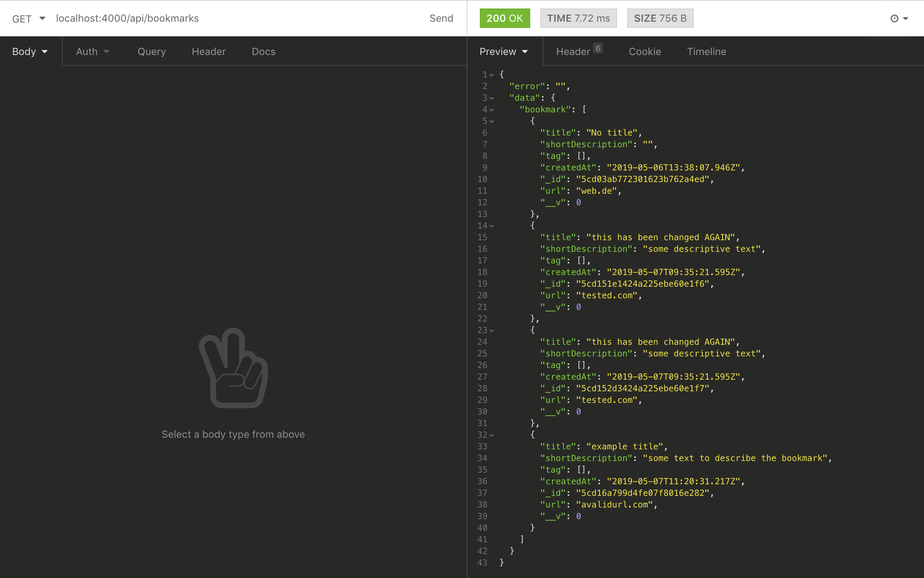Screen dimensions: 924x578
Task: Collapse the root JSON object on line 1
Action: coord(491,75)
